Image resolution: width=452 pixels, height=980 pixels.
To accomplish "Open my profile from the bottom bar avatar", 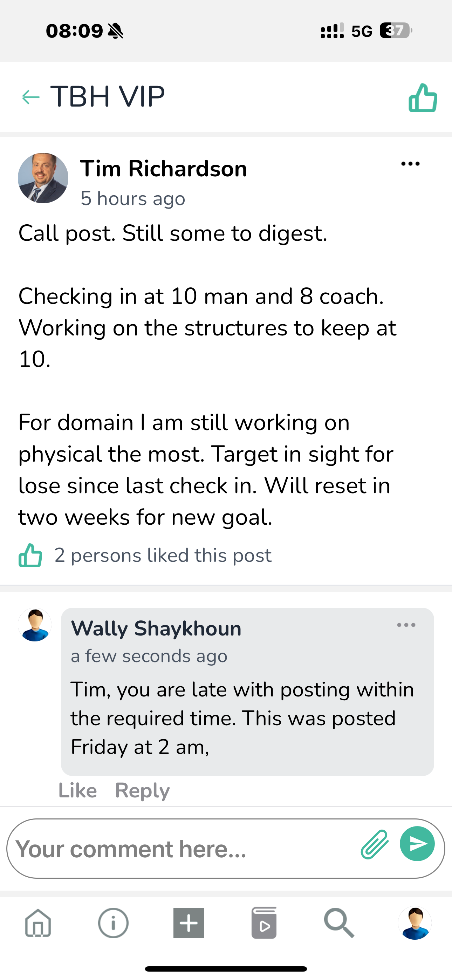I will [415, 923].
